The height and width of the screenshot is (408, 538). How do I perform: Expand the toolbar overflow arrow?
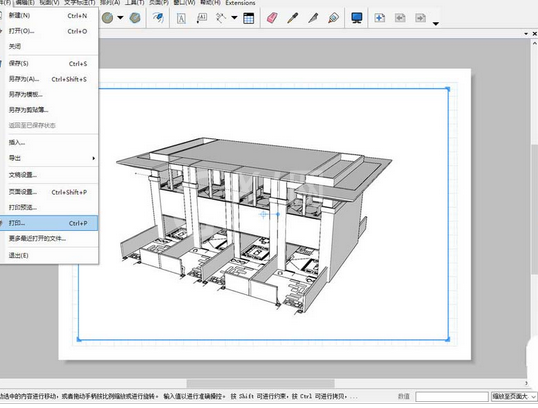tap(436, 24)
